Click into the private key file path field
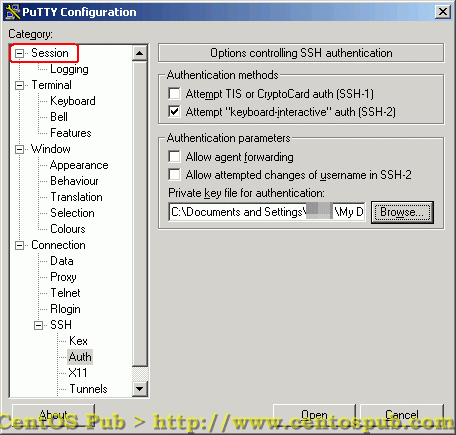The width and height of the screenshot is (456, 435). (267, 212)
